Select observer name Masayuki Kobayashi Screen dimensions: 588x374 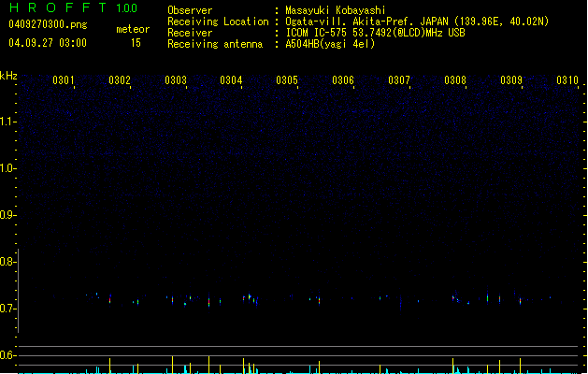pos(336,10)
